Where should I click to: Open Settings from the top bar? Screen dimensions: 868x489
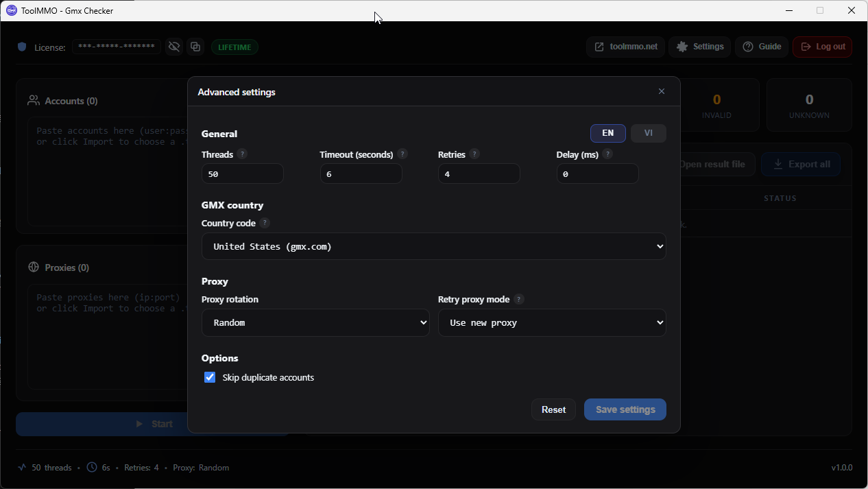[x=699, y=47]
